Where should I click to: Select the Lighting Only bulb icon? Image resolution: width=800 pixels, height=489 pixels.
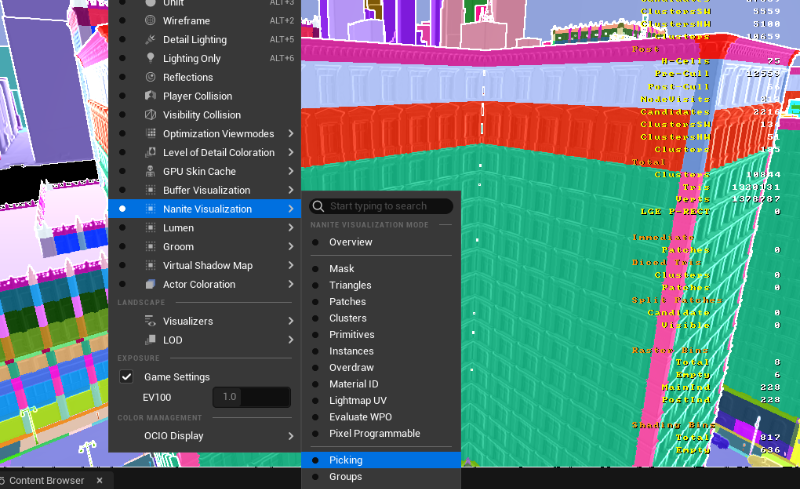[150, 58]
